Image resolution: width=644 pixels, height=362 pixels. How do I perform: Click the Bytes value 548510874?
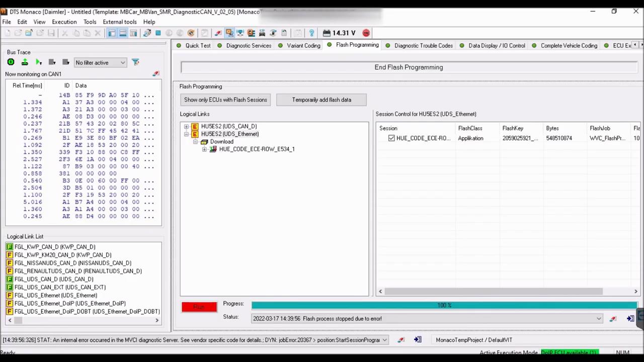pos(559,138)
